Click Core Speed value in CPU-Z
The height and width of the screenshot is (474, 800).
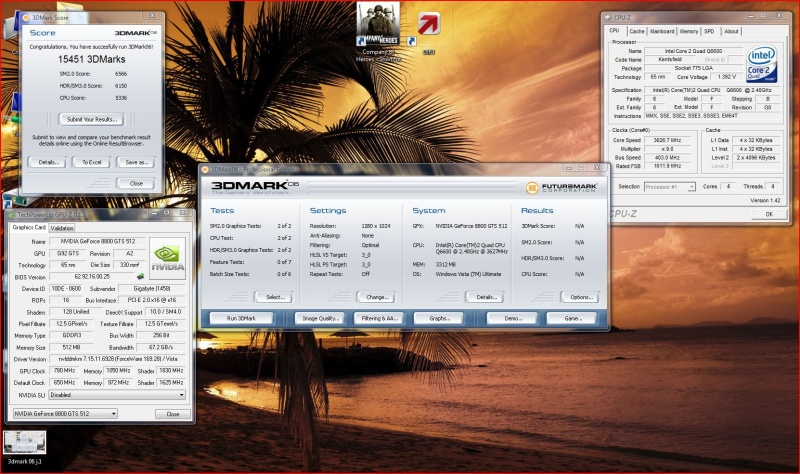tap(667, 140)
